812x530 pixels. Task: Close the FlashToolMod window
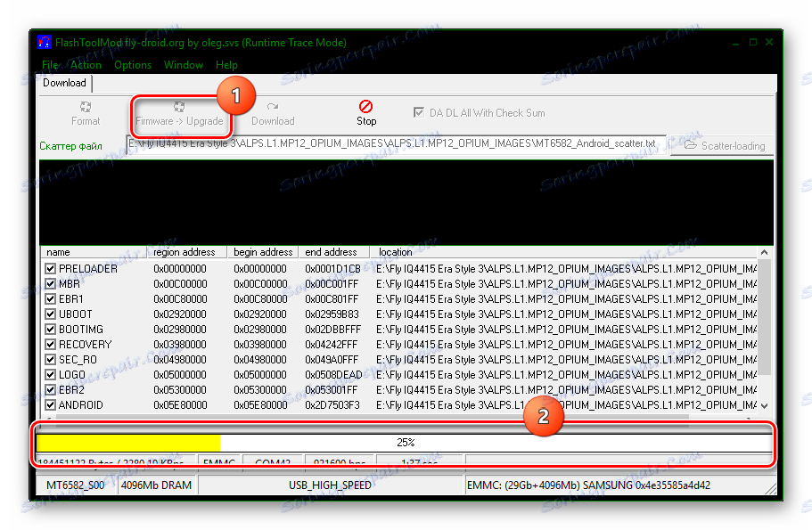pos(769,43)
